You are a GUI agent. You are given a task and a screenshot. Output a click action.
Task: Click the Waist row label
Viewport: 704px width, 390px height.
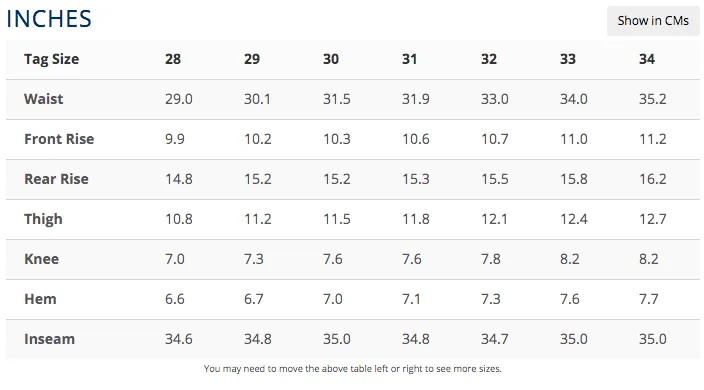(44, 99)
